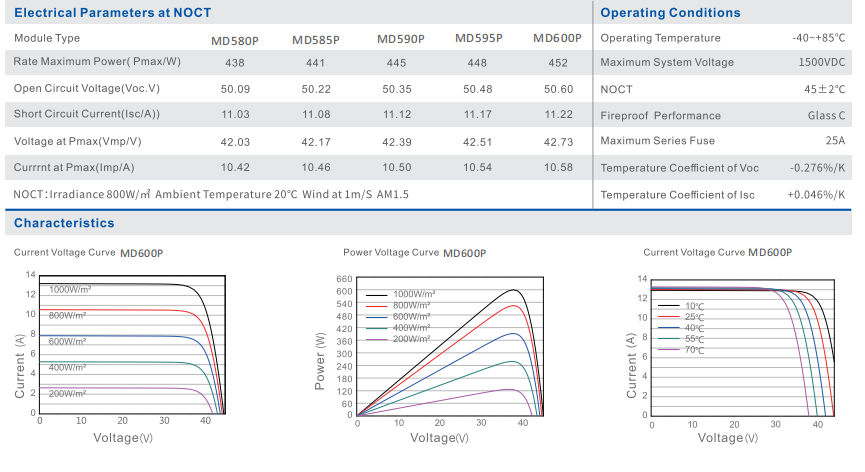Click the Characteristics section heading
This screenshot has width=865, height=472.
pos(64,223)
